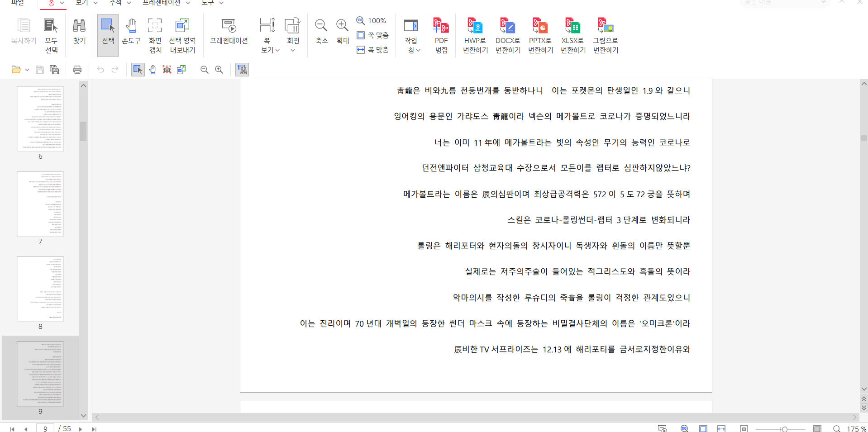Toggle the 쪽 맞춤 fit-page option

(x=373, y=35)
